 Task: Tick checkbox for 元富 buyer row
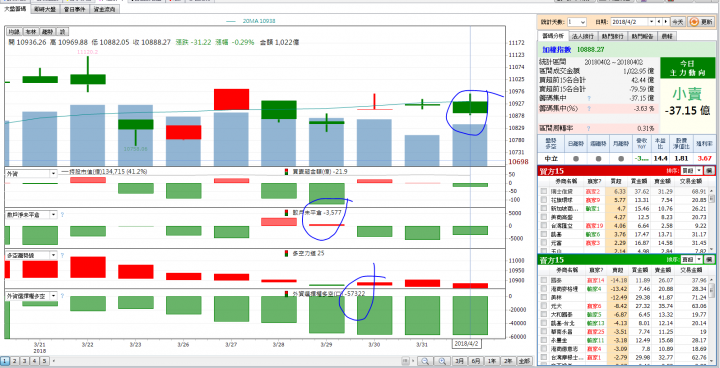click(x=545, y=243)
